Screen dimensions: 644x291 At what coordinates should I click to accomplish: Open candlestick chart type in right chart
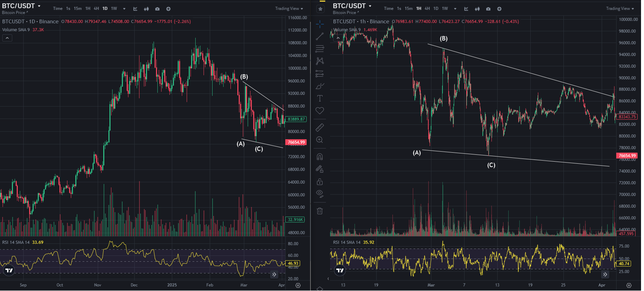click(x=477, y=8)
